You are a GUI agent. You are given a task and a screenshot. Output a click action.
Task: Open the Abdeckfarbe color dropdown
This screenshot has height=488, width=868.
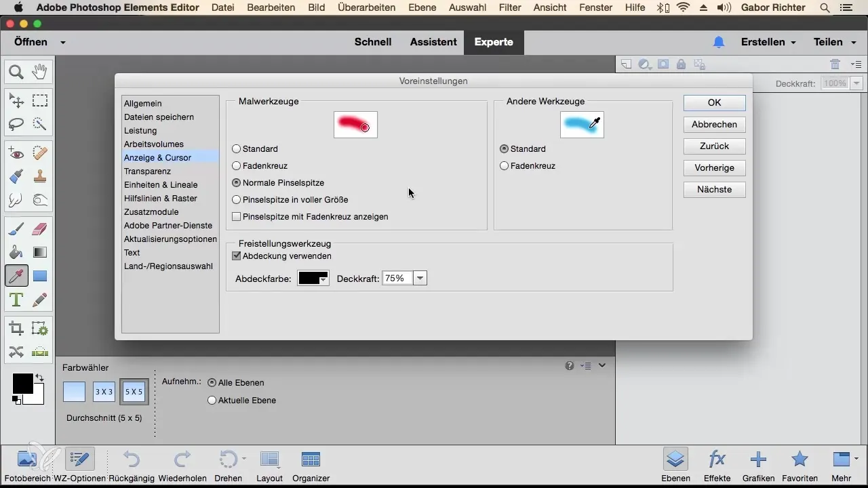point(313,279)
